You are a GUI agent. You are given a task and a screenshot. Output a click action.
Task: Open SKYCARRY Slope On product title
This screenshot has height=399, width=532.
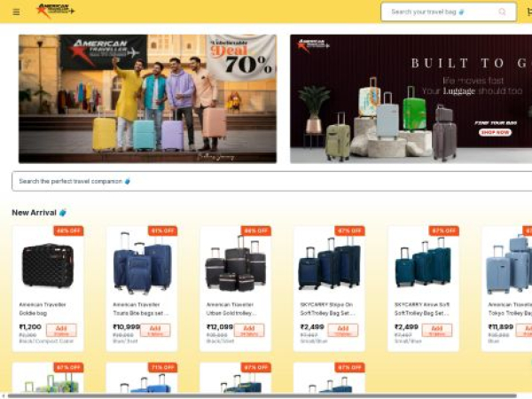click(x=328, y=309)
